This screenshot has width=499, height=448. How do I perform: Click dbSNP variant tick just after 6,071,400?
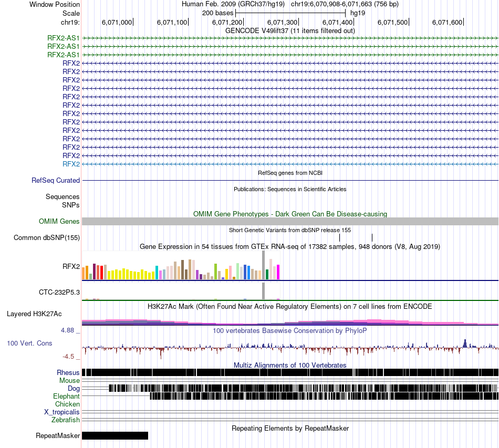click(372, 238)
